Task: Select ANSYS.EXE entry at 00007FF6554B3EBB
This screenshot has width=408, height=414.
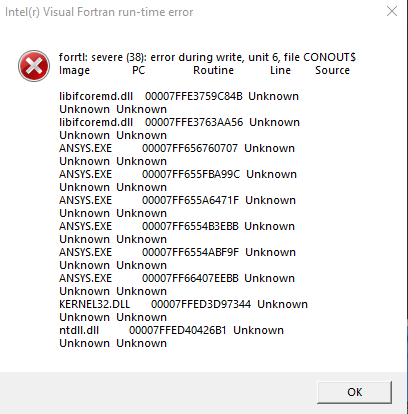Action: point(177,233)
